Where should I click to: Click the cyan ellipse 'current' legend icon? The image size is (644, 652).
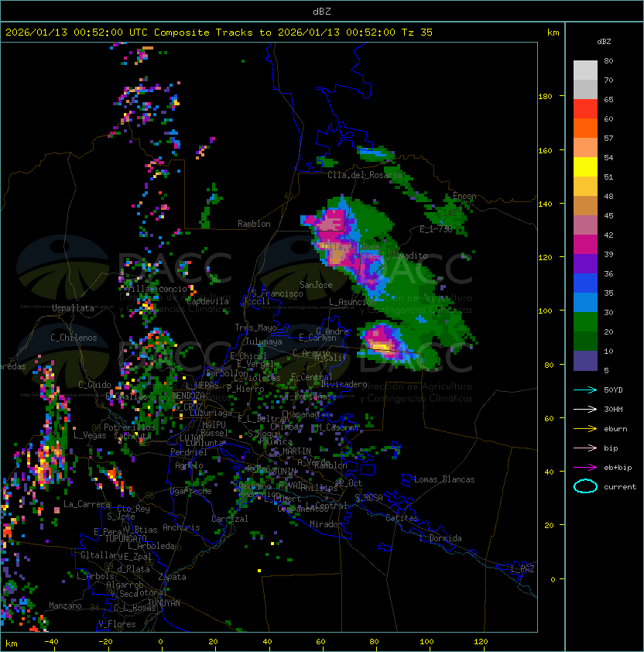pyautogui.click(x=585, y=486)
